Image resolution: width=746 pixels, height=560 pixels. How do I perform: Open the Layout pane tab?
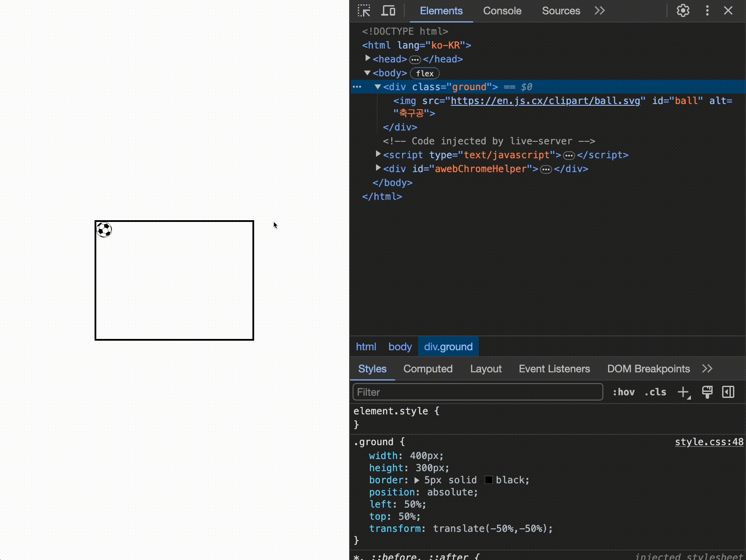(x=486, y=369)
